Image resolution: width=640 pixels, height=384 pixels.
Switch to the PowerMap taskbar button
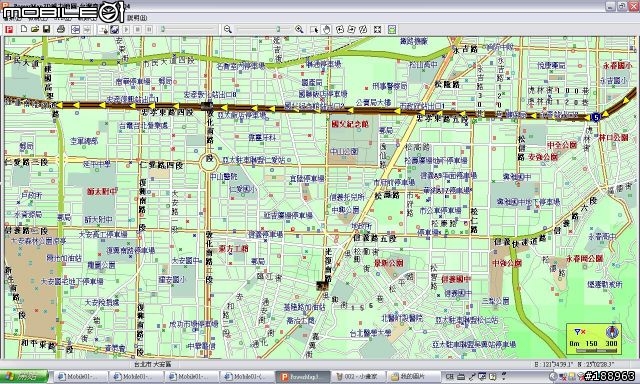(x=302, y=377)
